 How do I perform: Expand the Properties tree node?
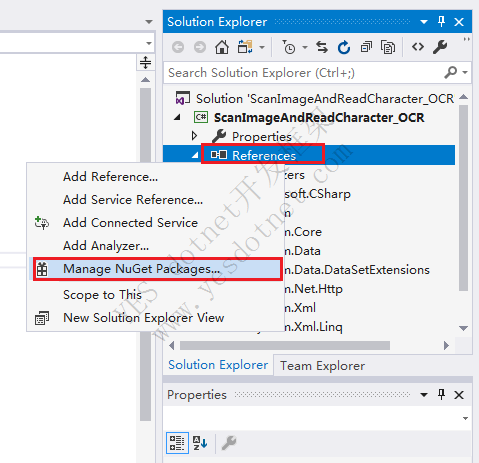point(194,136)
